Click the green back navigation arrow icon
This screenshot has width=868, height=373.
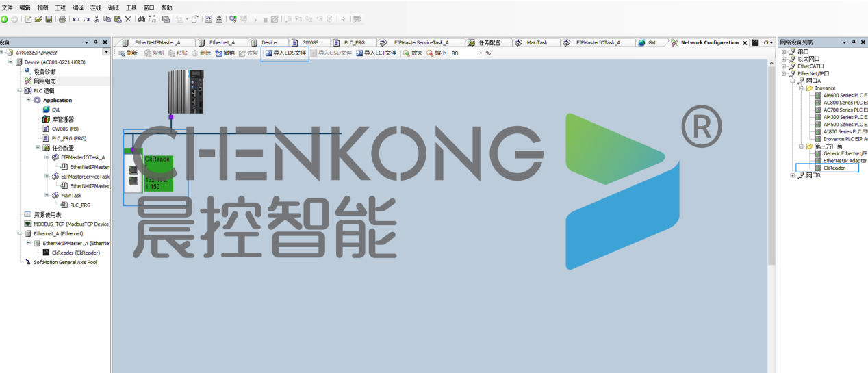pos(4,19)
